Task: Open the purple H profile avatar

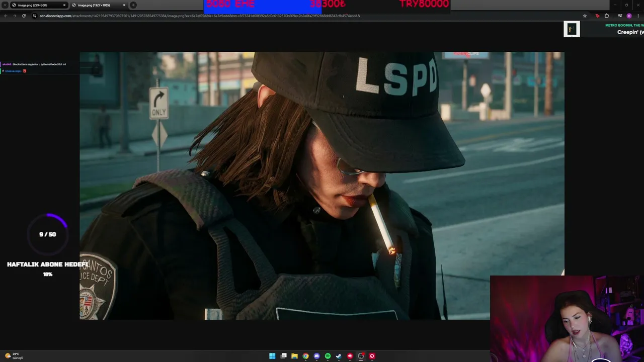Action: 629,16
